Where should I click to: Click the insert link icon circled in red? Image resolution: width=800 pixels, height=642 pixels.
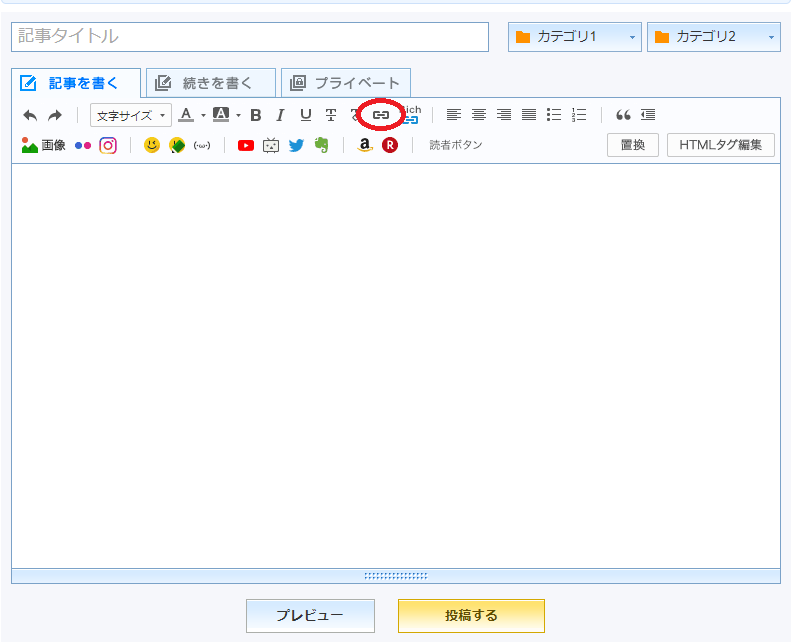point(381,115)
